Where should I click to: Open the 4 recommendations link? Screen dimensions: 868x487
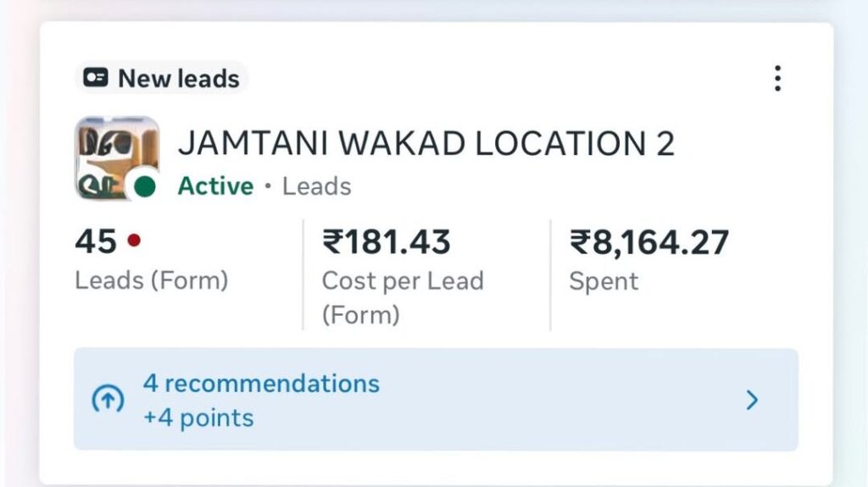pos(261,383)
